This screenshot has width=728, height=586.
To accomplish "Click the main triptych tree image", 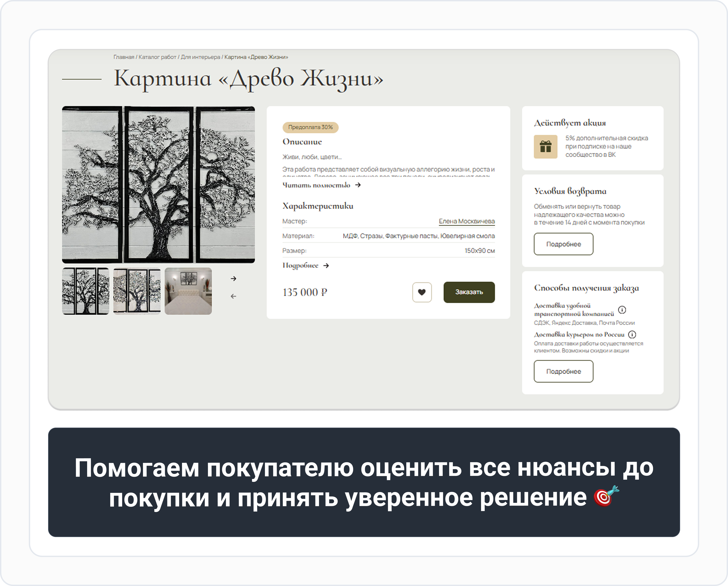I will click(158, 185).
